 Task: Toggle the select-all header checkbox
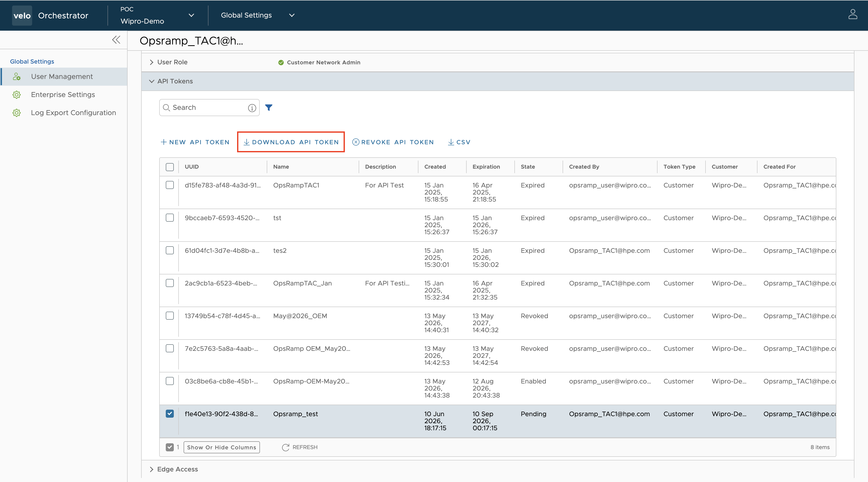[170, 167]
